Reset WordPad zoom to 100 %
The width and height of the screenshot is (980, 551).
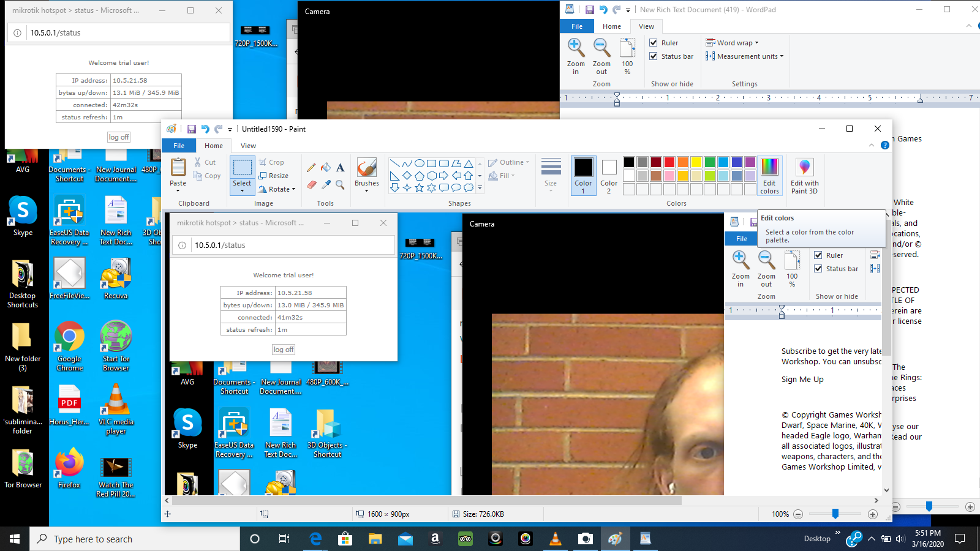(x=627, y=56)
